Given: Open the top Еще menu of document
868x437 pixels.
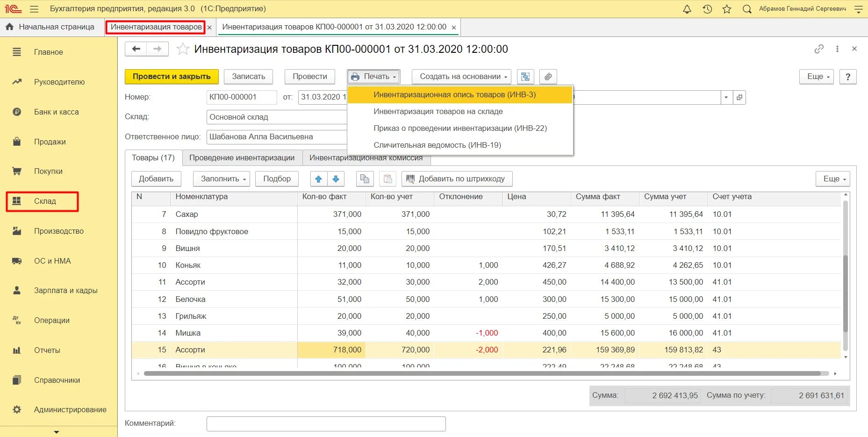Looking at the screenshot, I should (817, 77).
